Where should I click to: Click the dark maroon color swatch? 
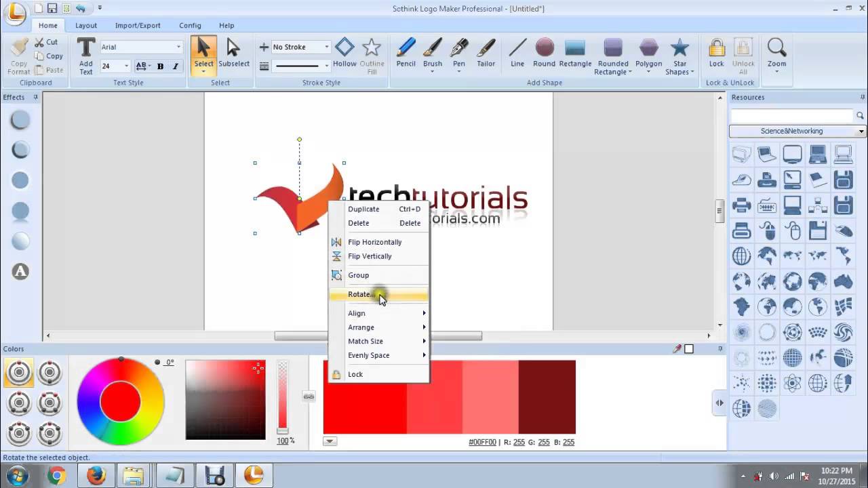[547, 396]
